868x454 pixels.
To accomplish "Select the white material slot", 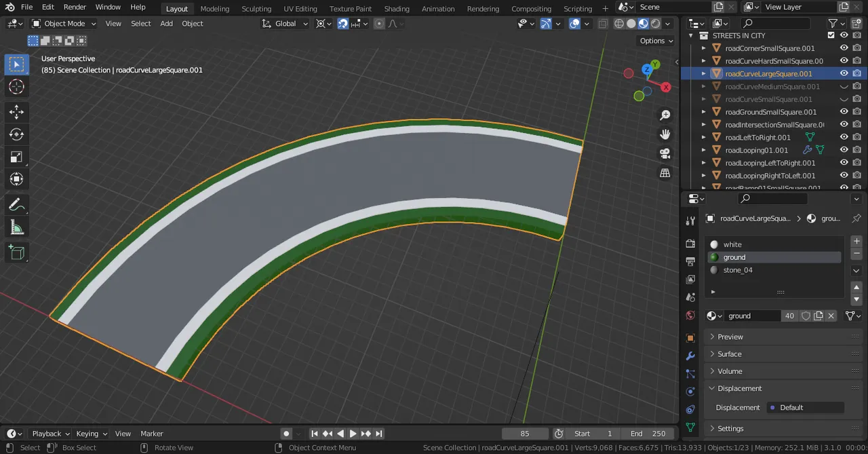I will click(x=774, y=244).
